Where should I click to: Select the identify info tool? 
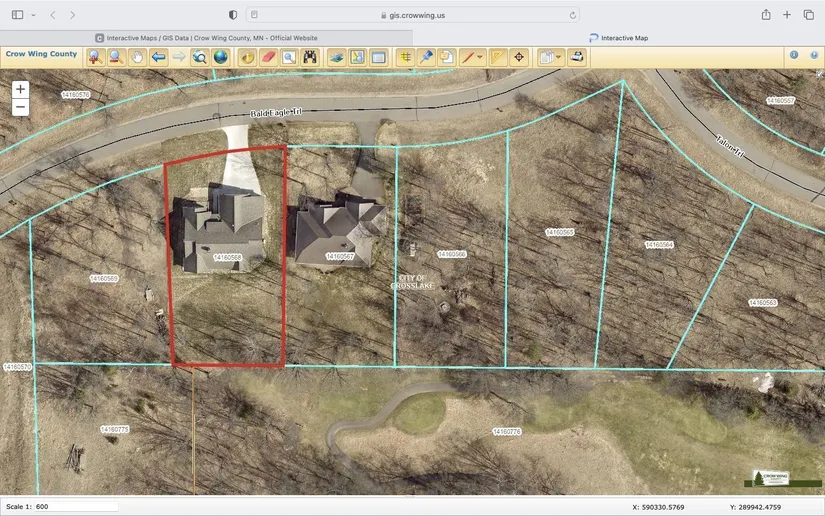tap(247, 57)
